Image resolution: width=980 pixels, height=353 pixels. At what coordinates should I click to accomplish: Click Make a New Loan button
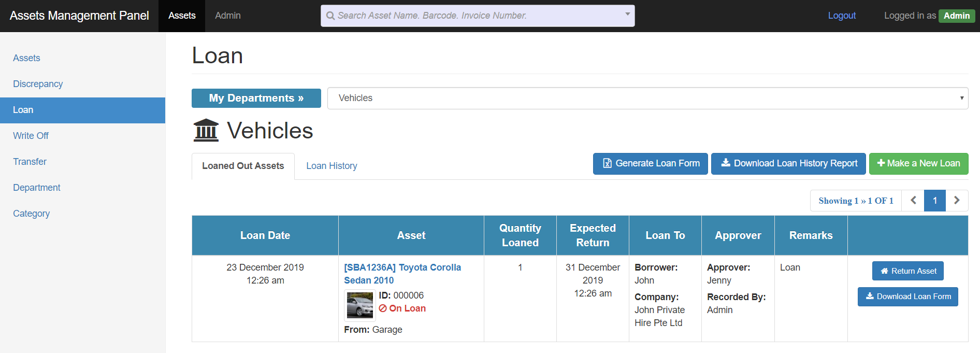click(x=919, y=164)
